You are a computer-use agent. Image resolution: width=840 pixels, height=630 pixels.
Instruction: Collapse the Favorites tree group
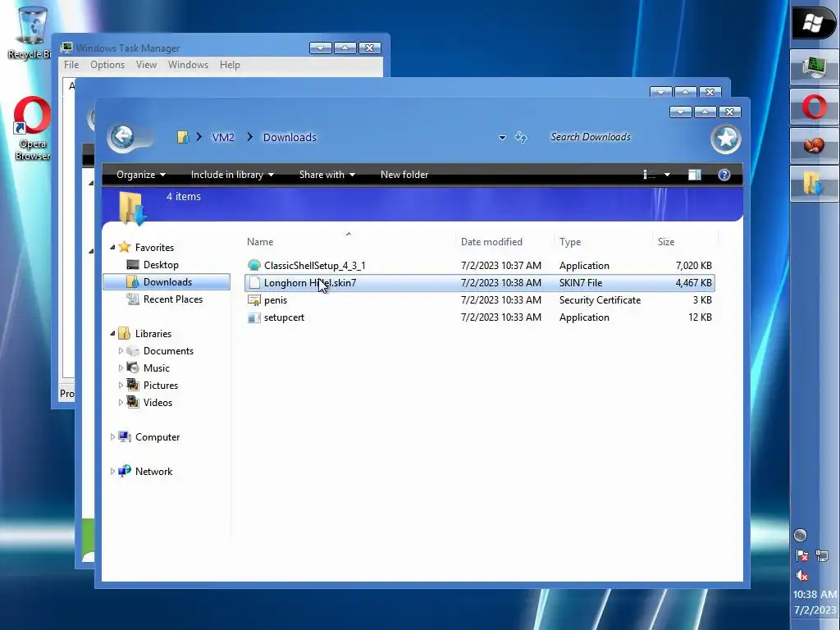coord(112,247)
